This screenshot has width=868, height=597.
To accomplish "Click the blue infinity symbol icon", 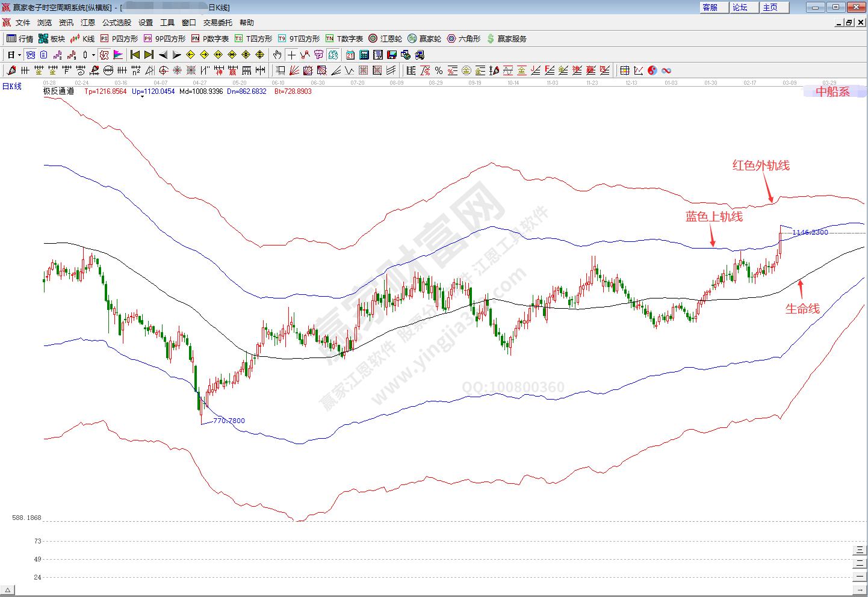I will click(x=666, y=70).
